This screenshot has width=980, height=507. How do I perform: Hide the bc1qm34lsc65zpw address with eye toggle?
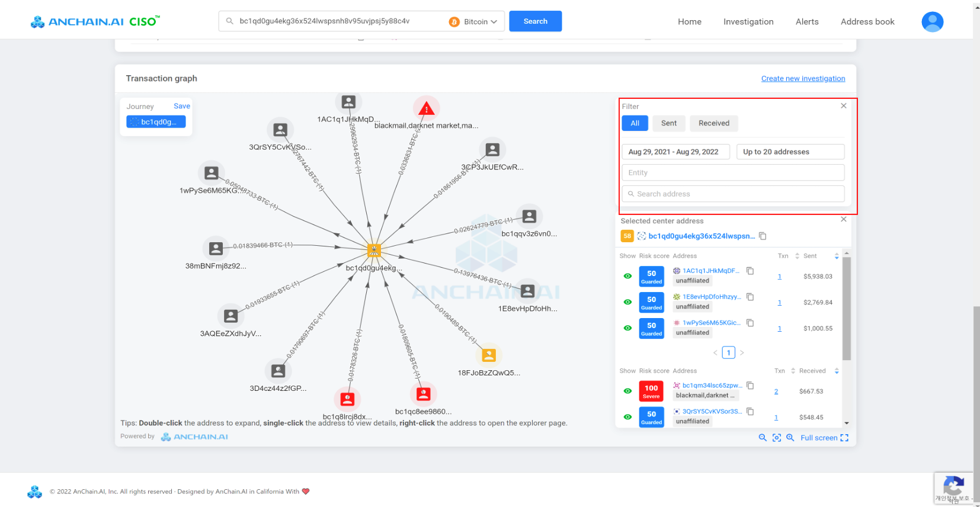pos(627,391)
